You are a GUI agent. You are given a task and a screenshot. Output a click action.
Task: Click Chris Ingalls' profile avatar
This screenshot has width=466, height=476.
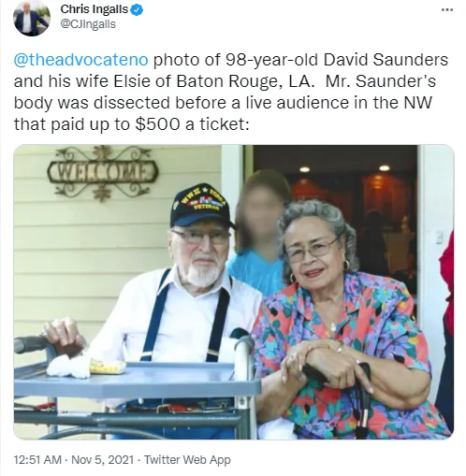[32, 19]
